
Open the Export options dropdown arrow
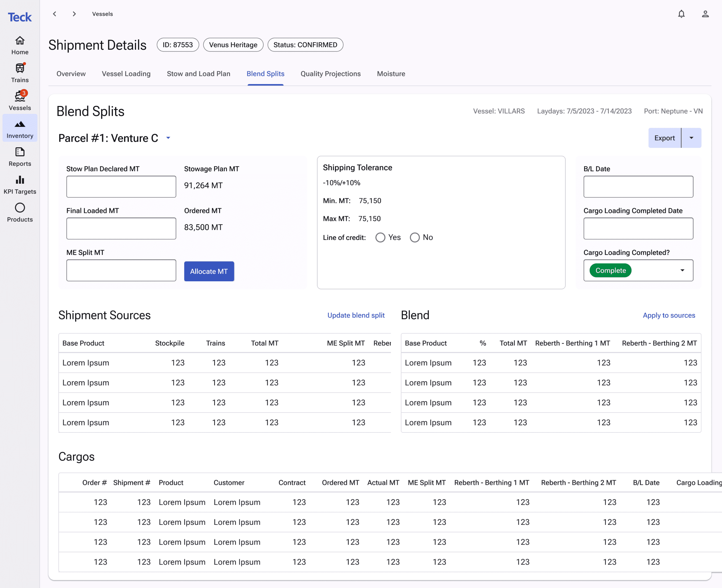(x=691, y=138)
